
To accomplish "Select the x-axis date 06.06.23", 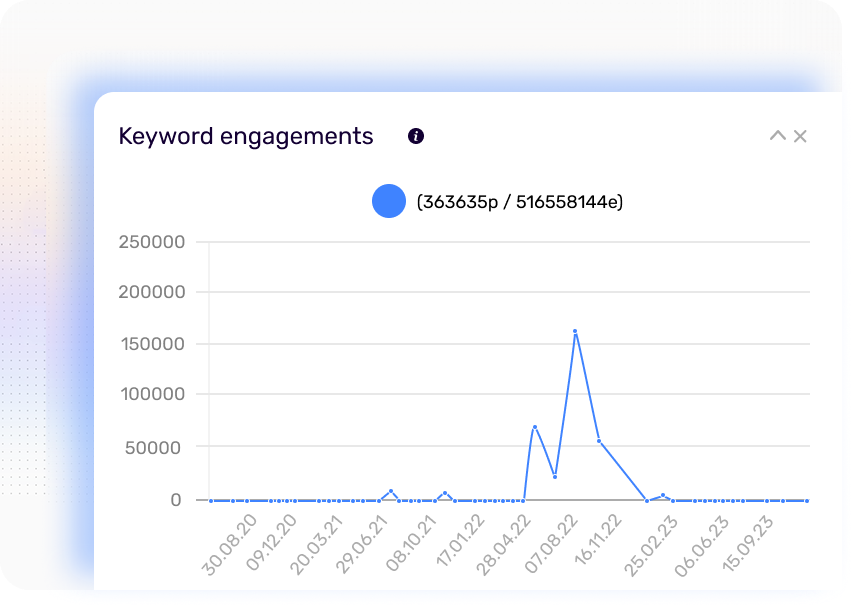I will point(702,546).
